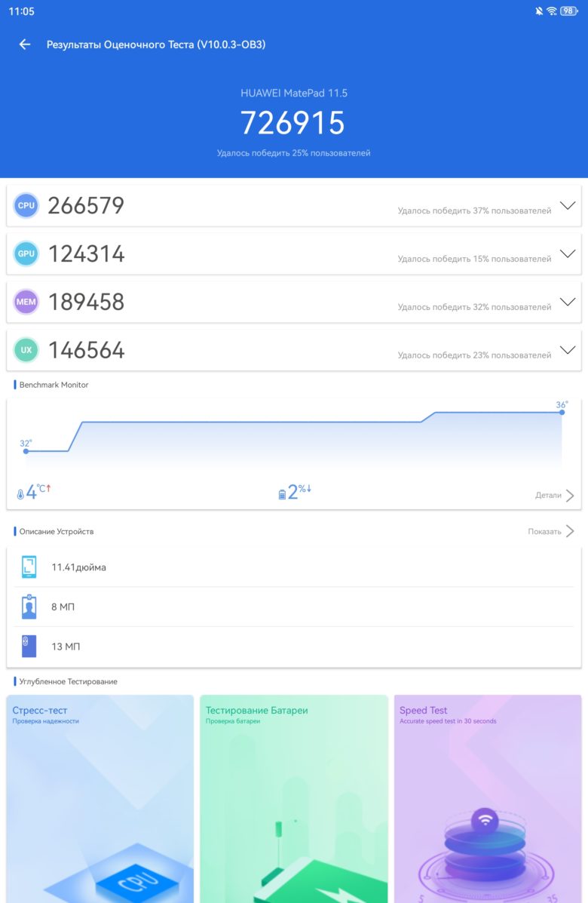The image size is (588, 903).
Task: Open the Тестирование Батареи card
Action: [x=294, y=799]
